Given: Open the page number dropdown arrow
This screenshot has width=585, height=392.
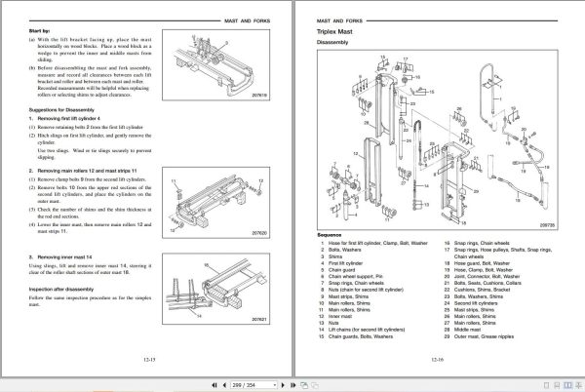Looking at the screenshot, I should coord(275,385).
